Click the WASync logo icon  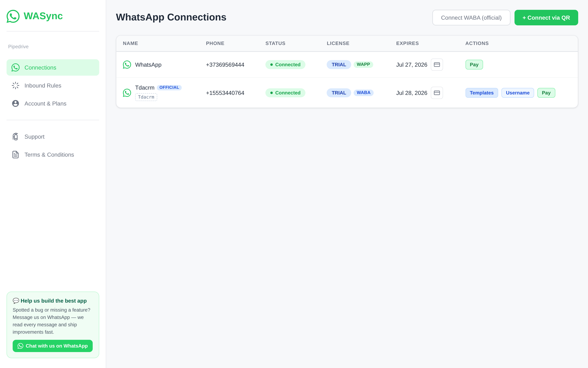tap(13, 16)
